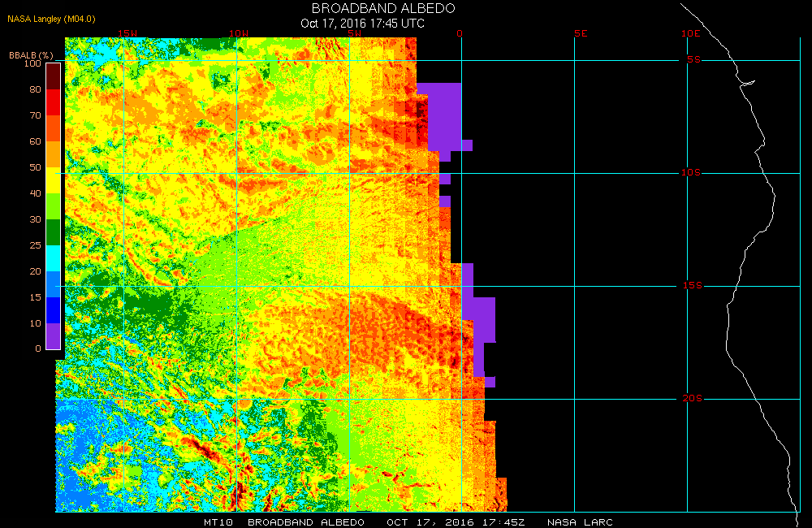Viewport: 812px width, 528px height.
Task: Click the 'BBALB (%)' legend heading
Action: [31, 55]
